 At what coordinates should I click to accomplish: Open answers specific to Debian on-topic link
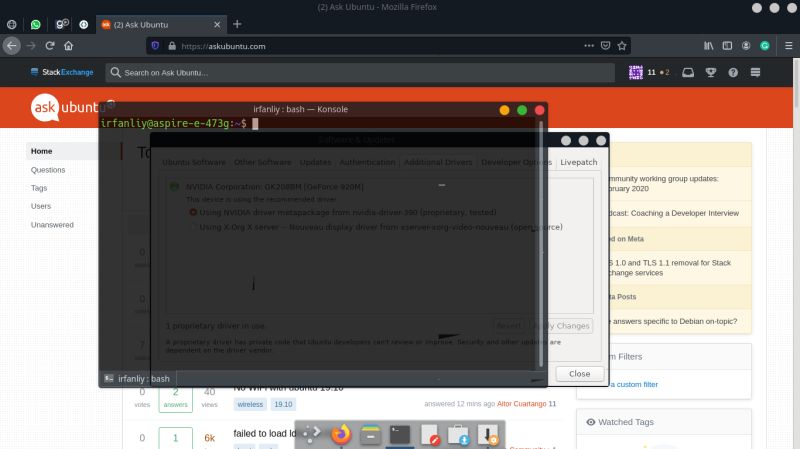tap(673, 321)
